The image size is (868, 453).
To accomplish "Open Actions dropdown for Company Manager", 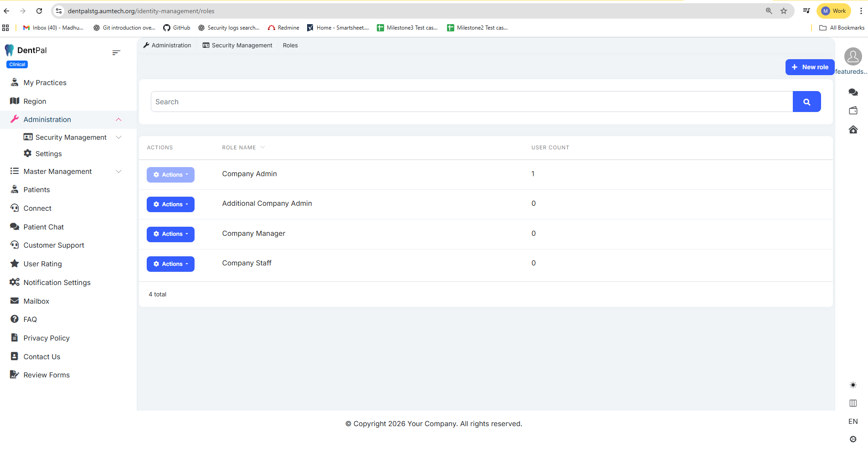I will [170, 234].
